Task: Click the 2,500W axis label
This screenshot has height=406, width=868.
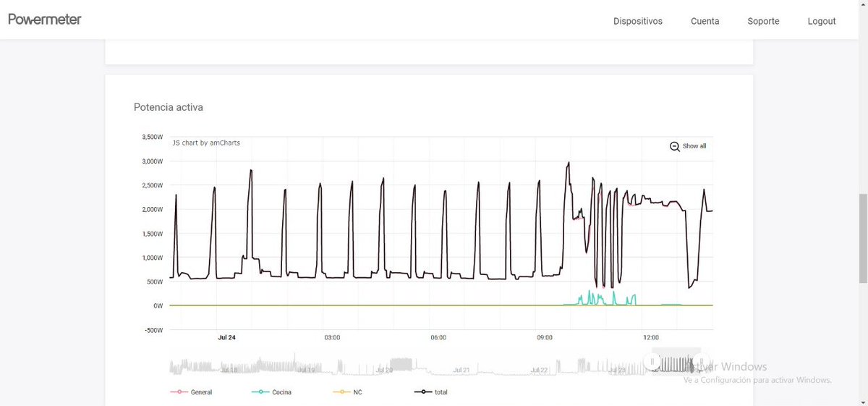Action: [x=152, y=185]
